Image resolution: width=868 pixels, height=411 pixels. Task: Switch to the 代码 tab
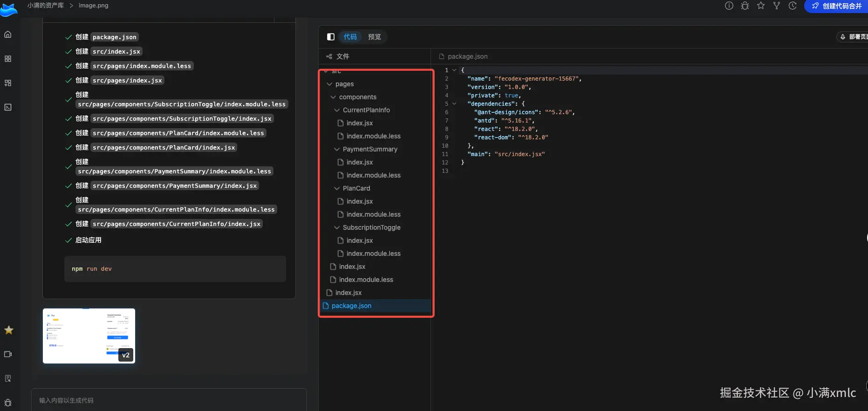point(350,37)
